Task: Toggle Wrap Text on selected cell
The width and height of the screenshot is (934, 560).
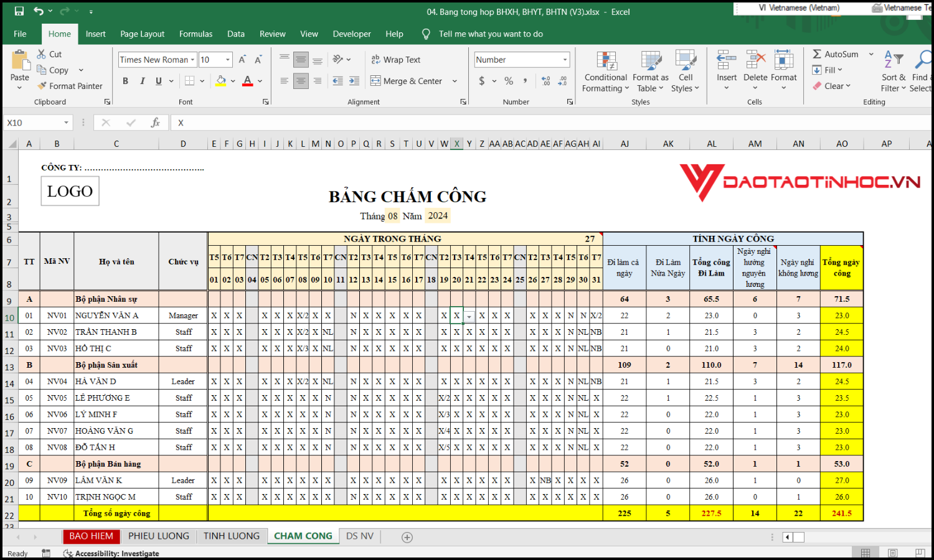Action: point(395,60)
